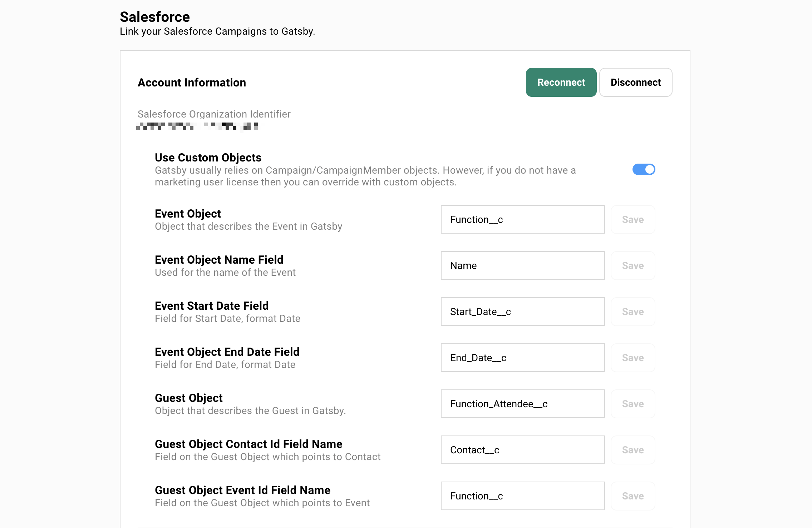Click the blurred Salesforce Organization Identifier value
812x528 pixels.
click(197, 126)
